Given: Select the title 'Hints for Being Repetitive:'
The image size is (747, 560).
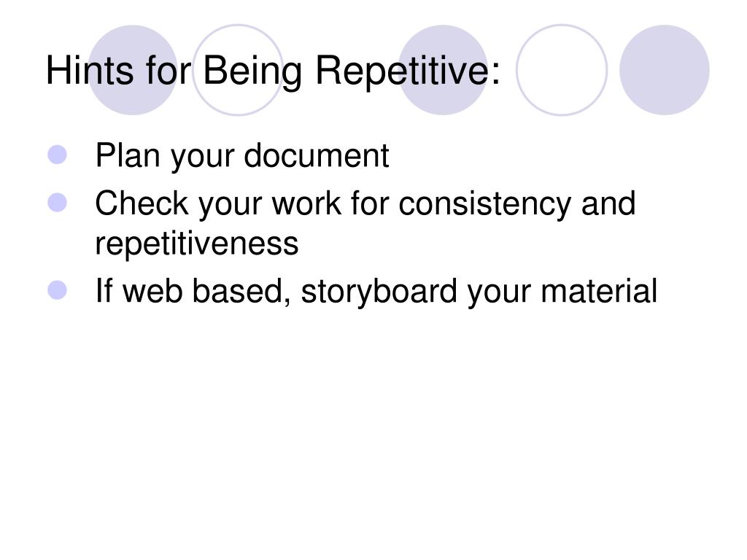Looking at the screenshot, I should [273, 71].
